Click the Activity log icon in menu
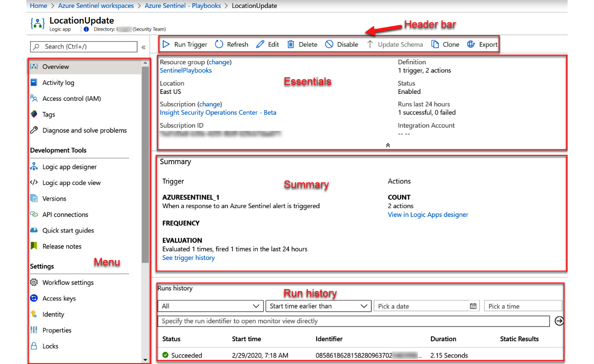The height and width of the screenshot is (364, 594). [34, 82]
